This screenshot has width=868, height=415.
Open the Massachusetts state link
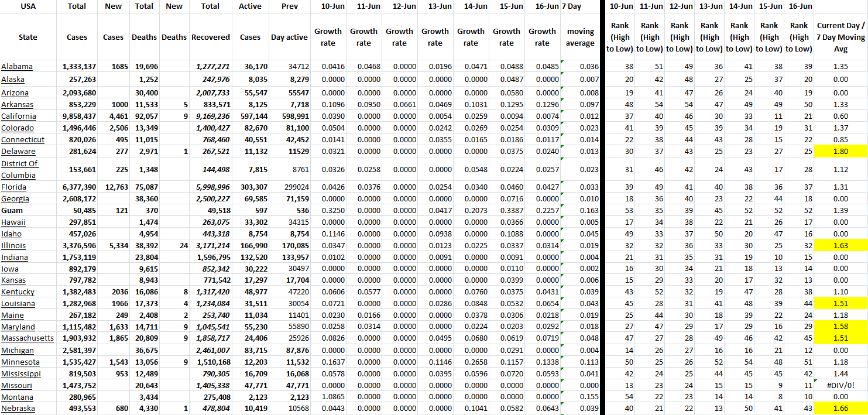[28, 339]
